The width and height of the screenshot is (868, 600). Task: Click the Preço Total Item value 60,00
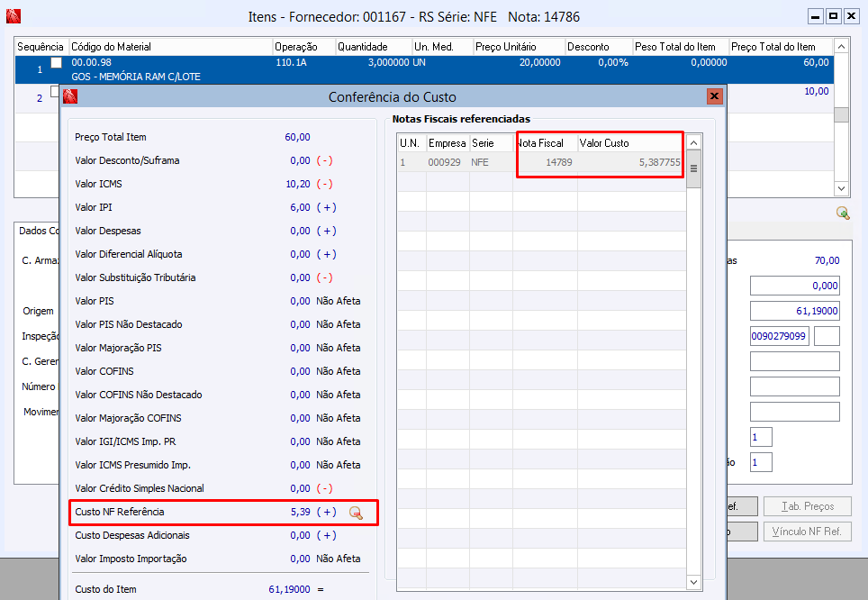[297, 137]
